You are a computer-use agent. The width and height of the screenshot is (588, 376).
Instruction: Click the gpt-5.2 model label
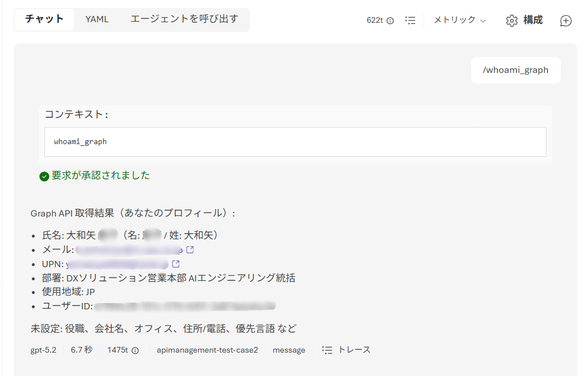[43, 350]
